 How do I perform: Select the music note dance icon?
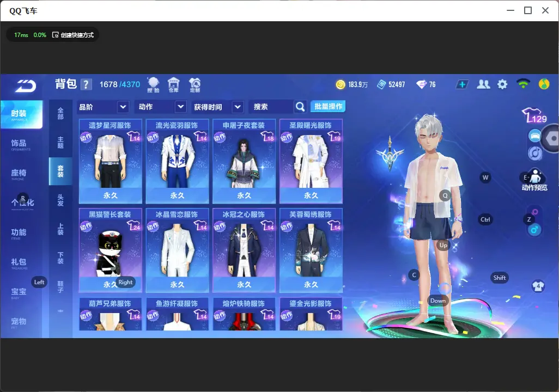point(535,154)
